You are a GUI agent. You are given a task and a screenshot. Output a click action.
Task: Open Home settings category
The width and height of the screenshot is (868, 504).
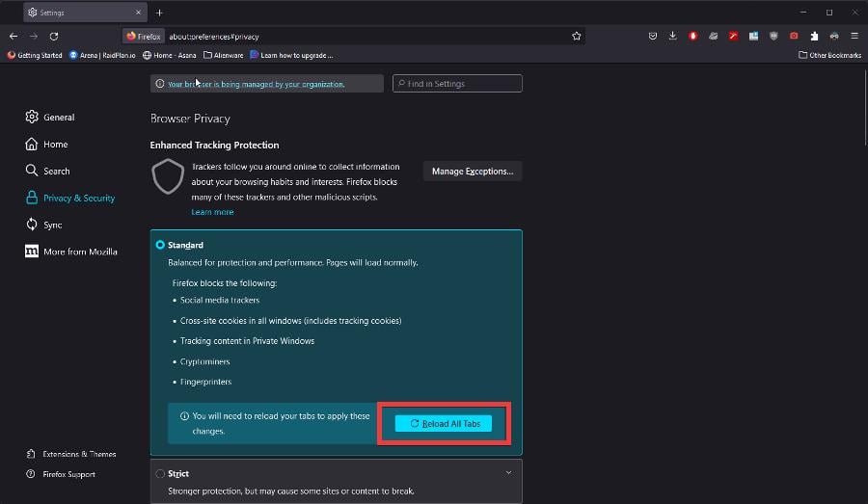tap(46, 144)
